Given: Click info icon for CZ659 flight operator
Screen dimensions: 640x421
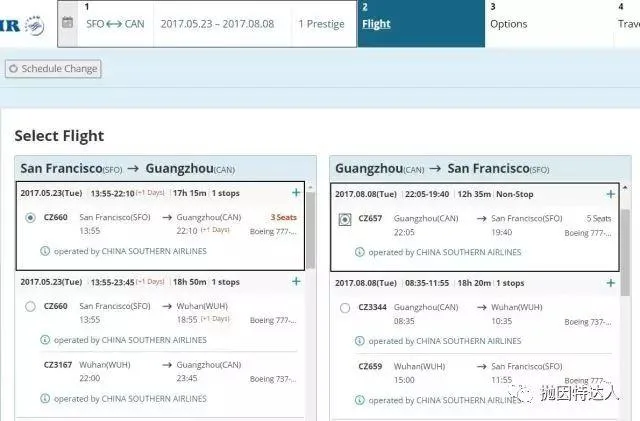Looking at the screenshot, I should click(x=359, y=400).
